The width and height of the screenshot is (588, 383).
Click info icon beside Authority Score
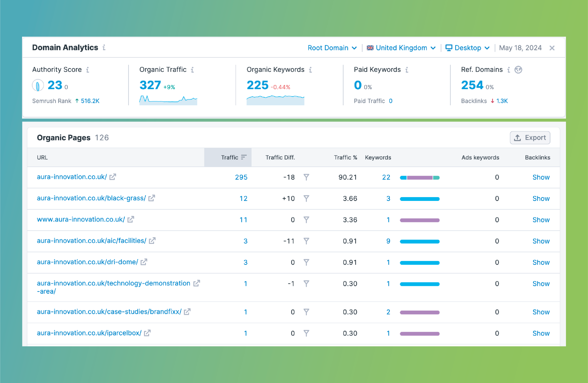point(88,70)
